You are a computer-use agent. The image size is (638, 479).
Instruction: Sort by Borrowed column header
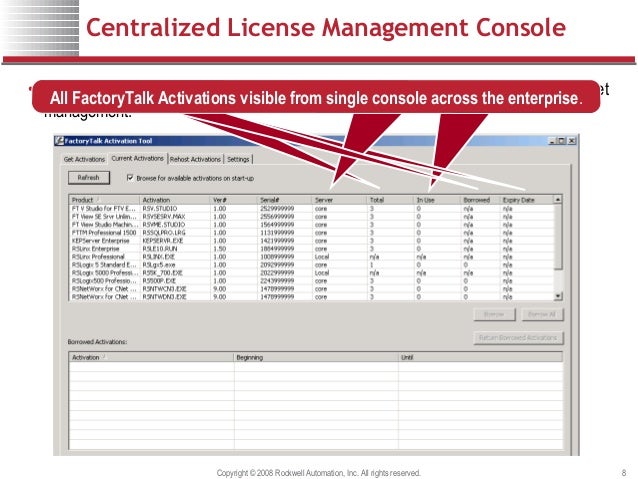click(x=480, y=200)
